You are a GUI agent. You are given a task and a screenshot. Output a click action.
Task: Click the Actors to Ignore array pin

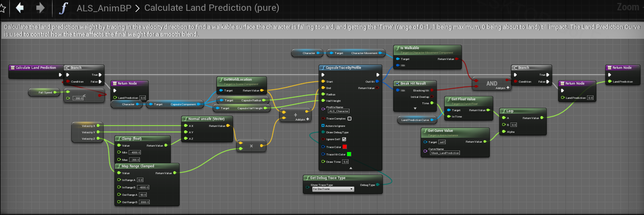pos(322,125)
